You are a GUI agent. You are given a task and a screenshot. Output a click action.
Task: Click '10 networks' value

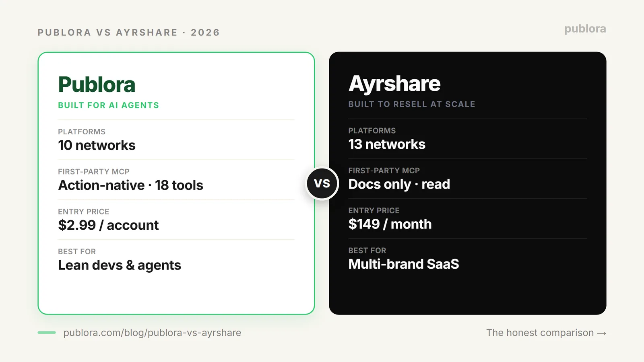[x=97, y=145]
